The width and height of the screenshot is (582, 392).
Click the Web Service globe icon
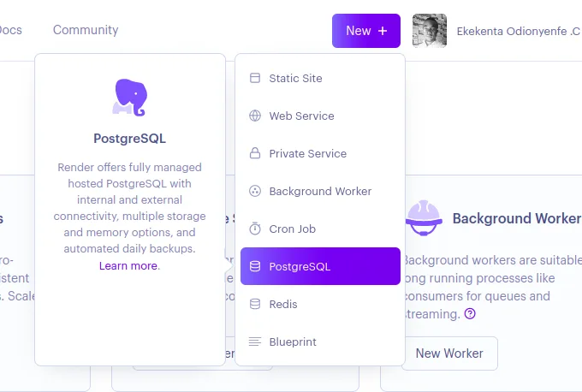click(x=255, y=116)
